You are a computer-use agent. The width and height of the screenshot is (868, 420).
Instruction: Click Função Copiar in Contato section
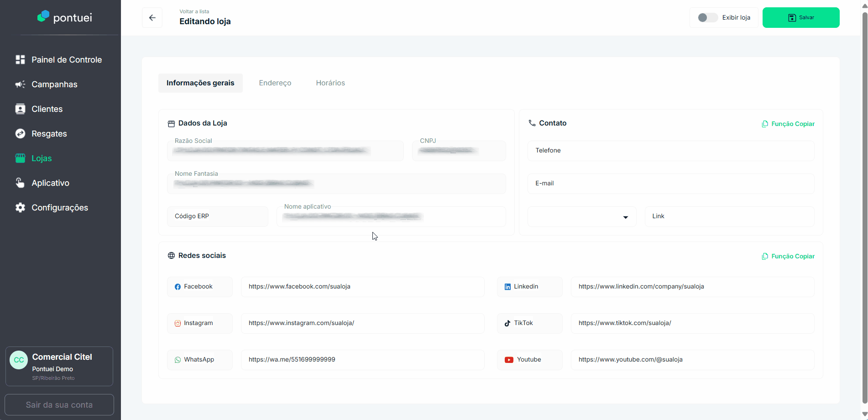[788, 124]
